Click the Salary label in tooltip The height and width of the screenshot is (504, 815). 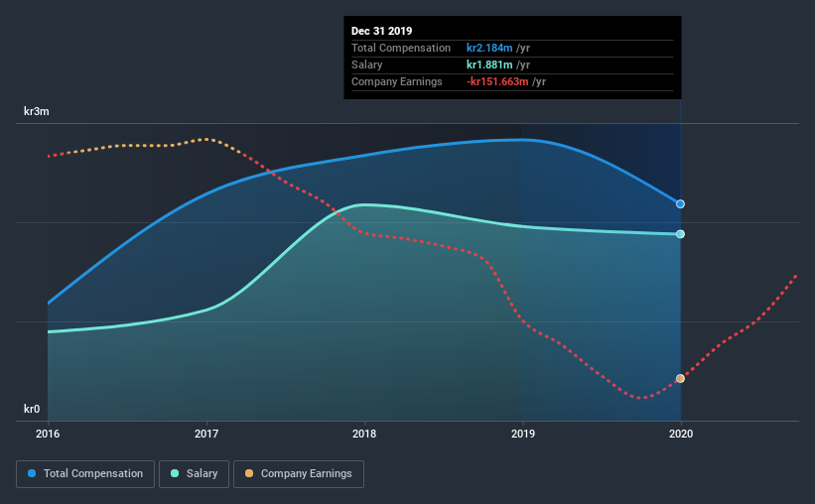(x=366, y=64)
